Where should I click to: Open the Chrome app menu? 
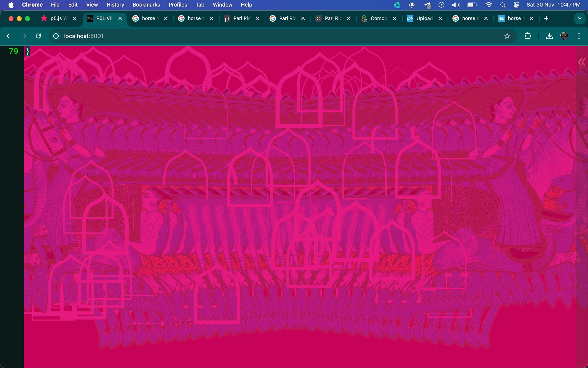click(32, 5)
